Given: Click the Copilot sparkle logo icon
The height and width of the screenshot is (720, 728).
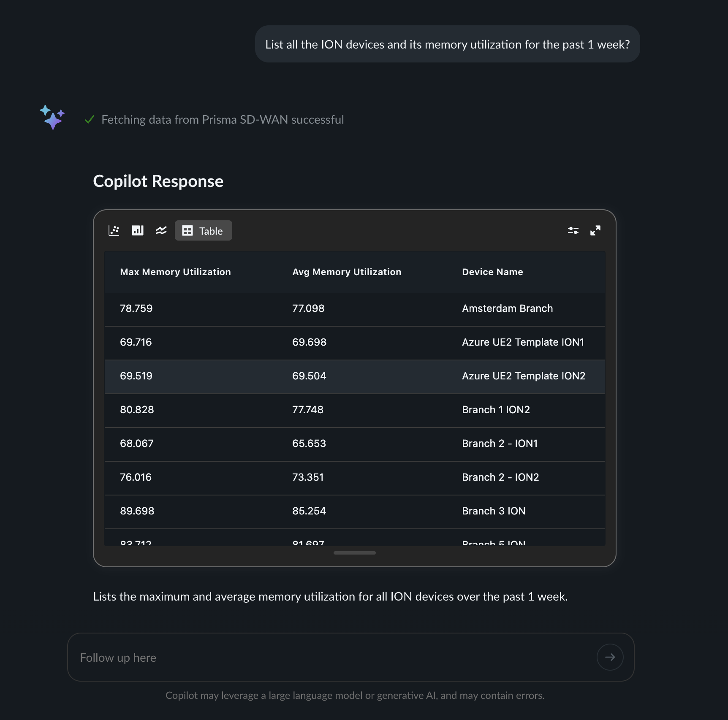Looking at the screenshot, I should [52, 117].
